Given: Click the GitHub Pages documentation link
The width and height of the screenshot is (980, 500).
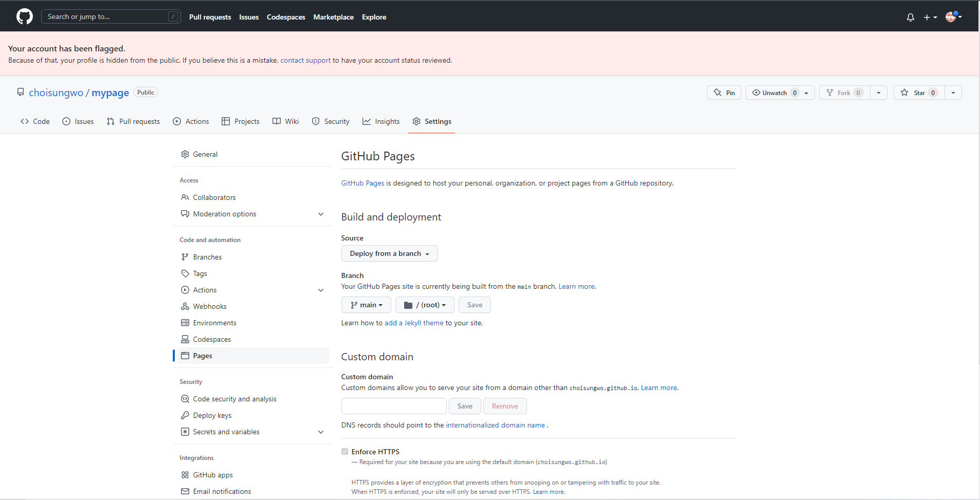Looking at the screenshot, I should coord(363,183).
